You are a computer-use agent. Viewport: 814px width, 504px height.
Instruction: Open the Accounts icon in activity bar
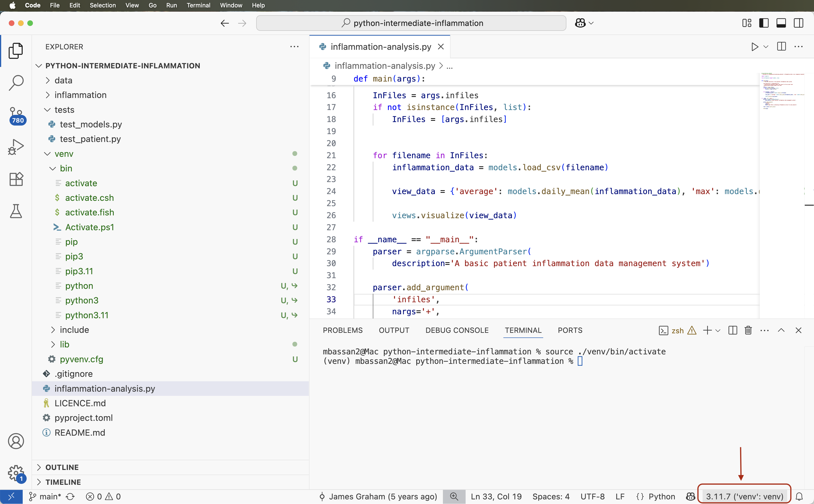coord(16,441)
